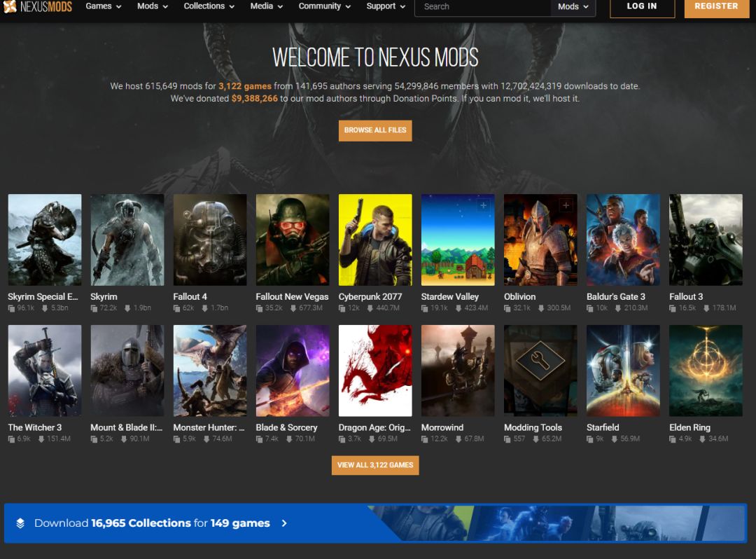Click the Collections stack icon in banner

[x=20, y=523]
